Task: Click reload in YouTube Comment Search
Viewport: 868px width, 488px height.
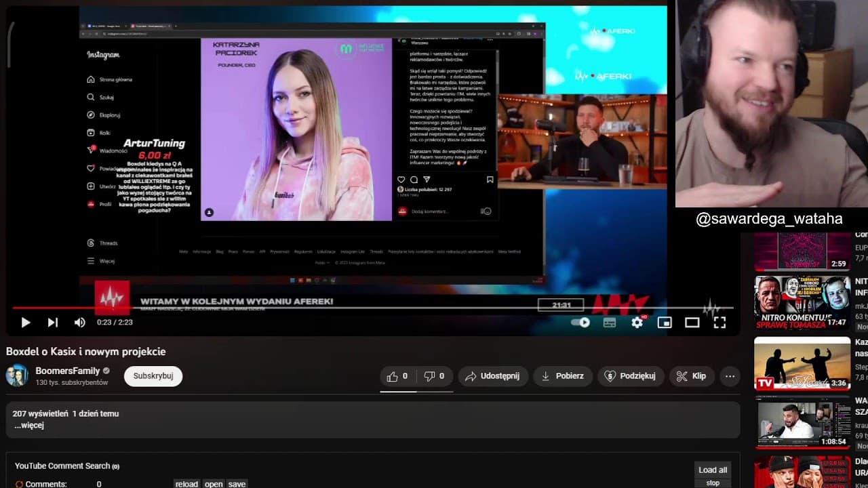Action: pyautogui.click(x=186, y=484)
